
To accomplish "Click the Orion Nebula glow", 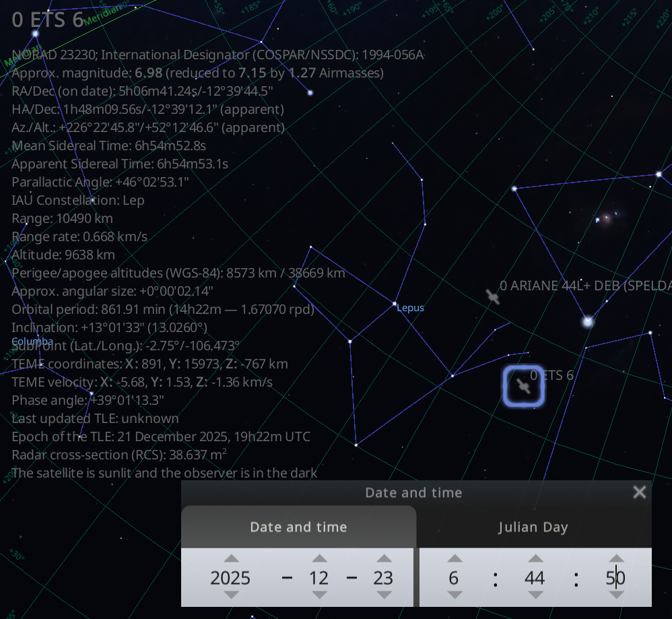I will point(606,218).
